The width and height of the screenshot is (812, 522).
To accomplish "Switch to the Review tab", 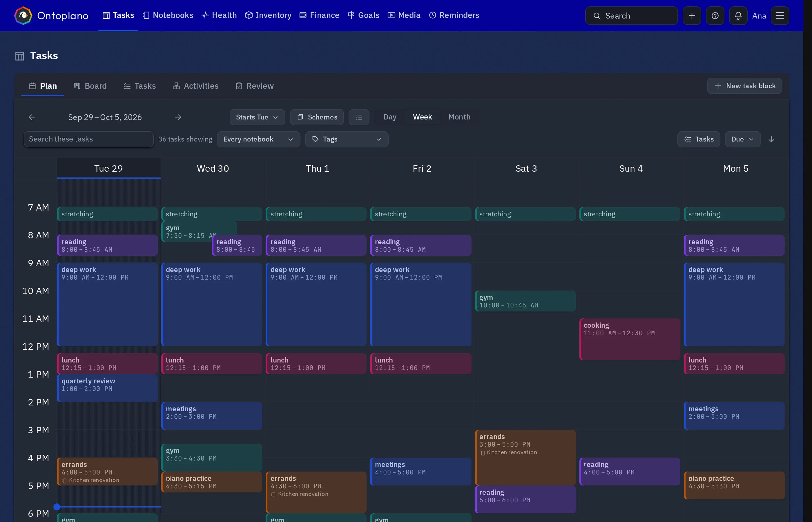I will click(x=255, y=86).
